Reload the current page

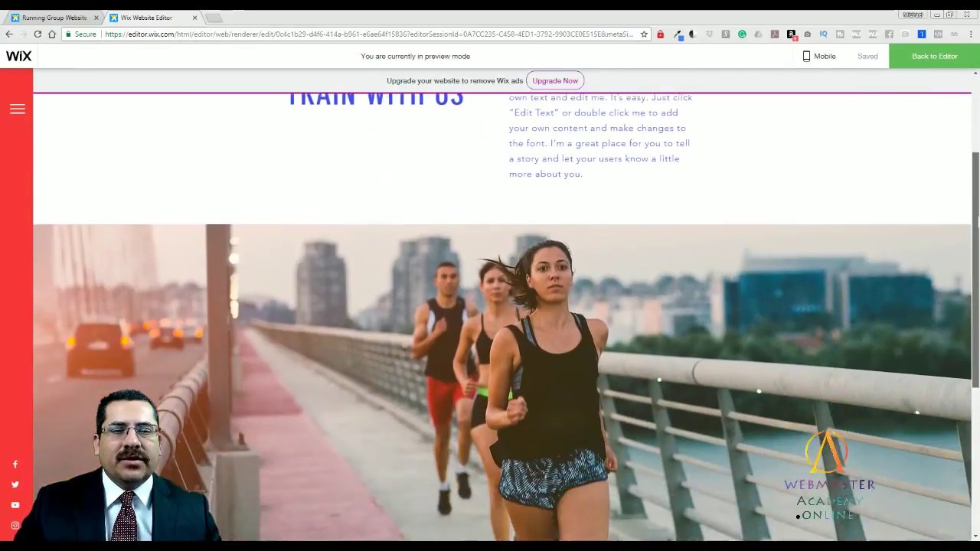tap(38, 34)
